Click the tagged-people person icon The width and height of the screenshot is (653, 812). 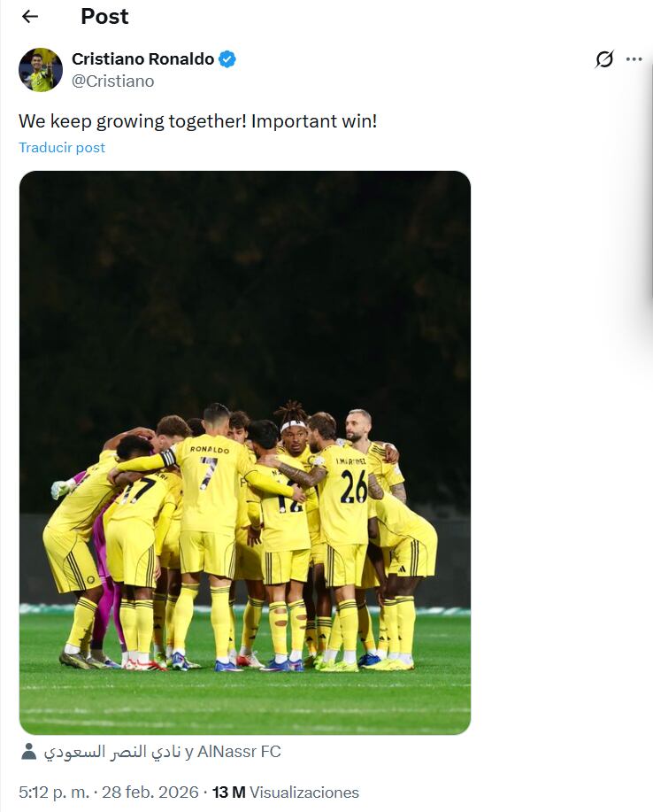(29, 752)
